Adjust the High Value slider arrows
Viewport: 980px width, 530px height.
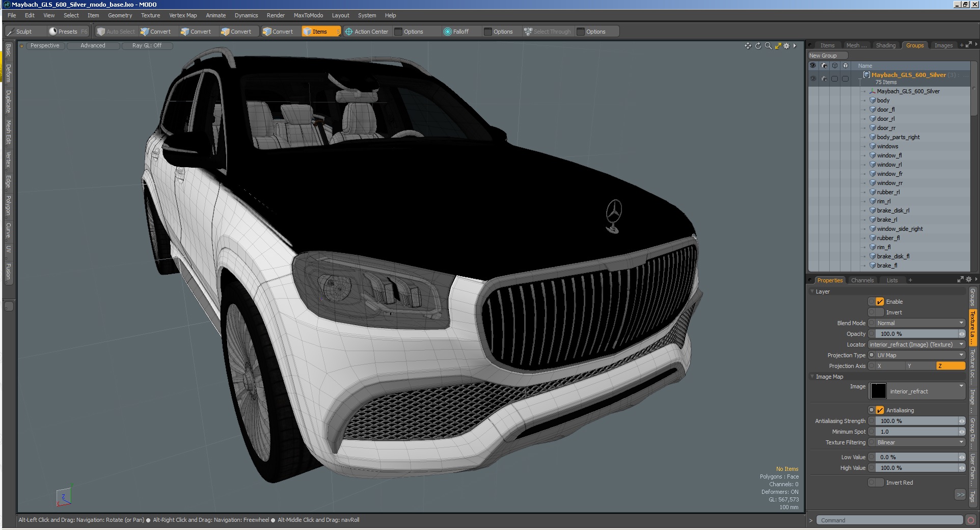coord(962,468)
